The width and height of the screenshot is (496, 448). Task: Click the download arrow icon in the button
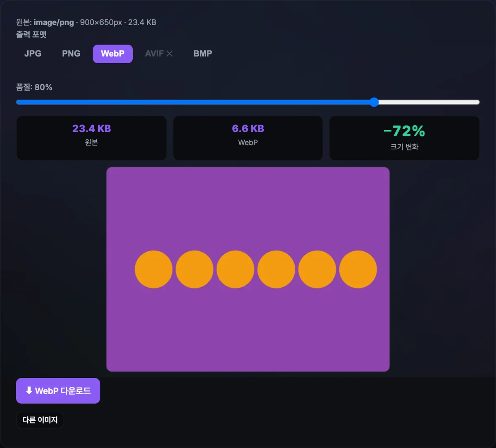tap(29, 391)
